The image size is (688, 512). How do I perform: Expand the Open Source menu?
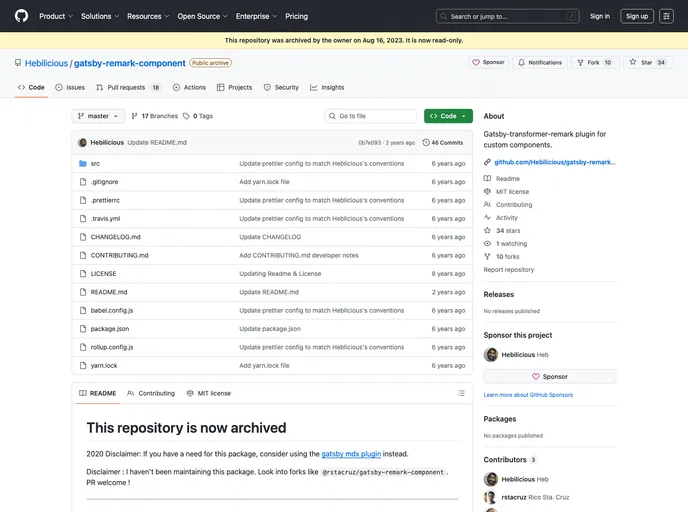(x=202, y=16)
